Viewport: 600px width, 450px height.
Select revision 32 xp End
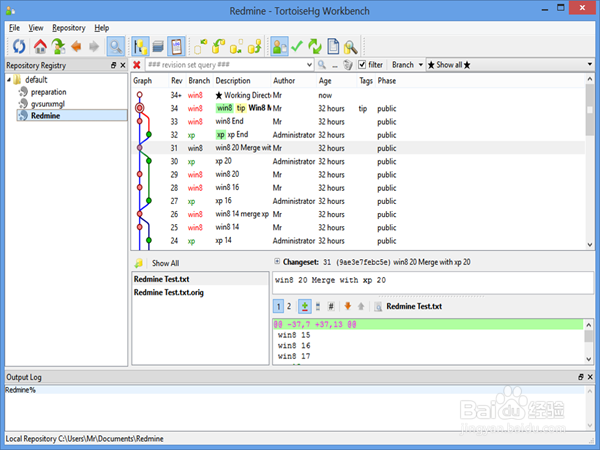pos(358,135)
